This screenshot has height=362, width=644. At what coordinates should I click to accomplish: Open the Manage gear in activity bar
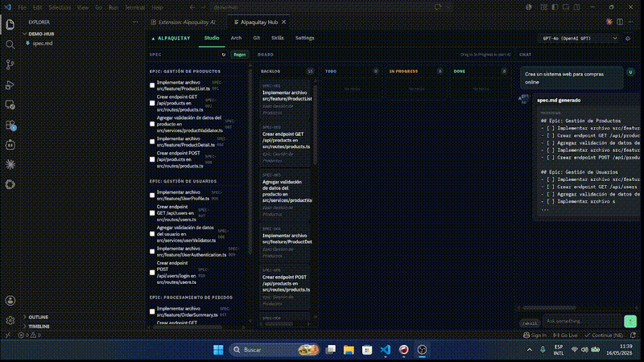pyautogui.click(x=10, y=320)
